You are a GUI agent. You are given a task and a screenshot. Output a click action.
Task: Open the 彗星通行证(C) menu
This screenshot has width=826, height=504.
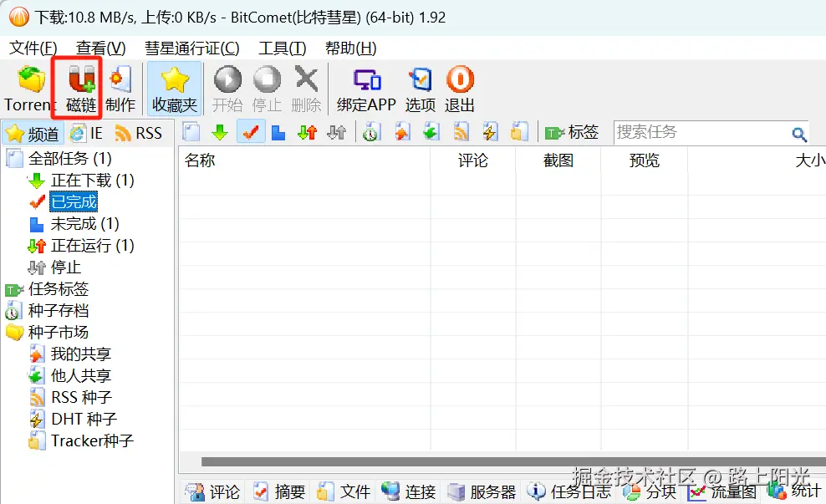191,48
